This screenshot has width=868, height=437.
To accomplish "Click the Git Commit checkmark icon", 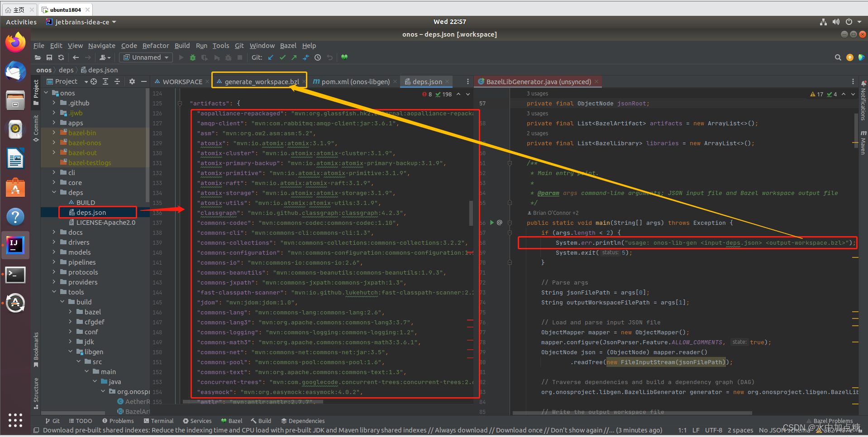I will click(282, 57).
